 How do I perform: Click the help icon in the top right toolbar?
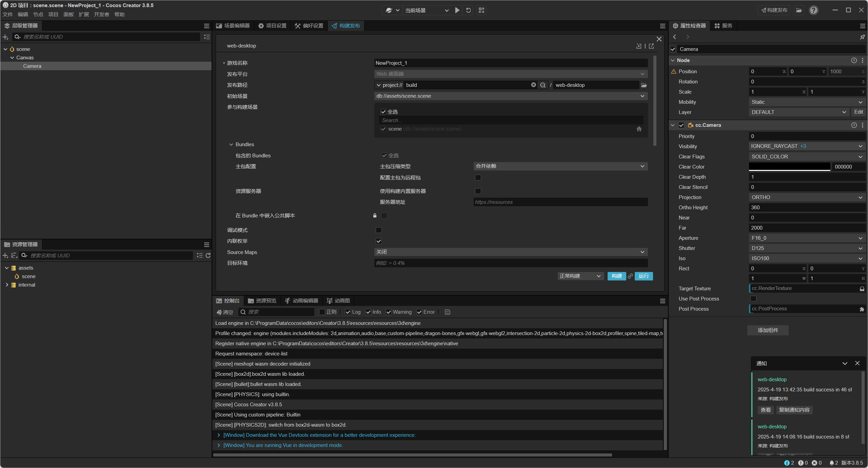click(x=813, y=10)
